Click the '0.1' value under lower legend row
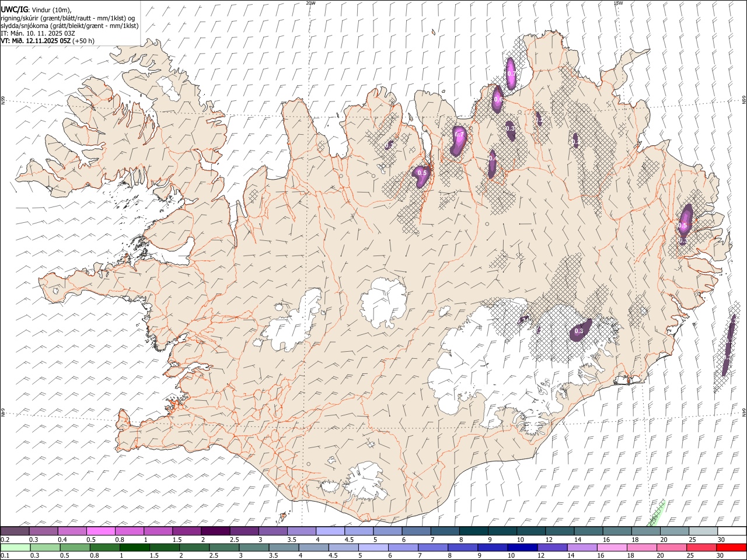The height and width of the screenshot is (560, 747). (5, 555)
